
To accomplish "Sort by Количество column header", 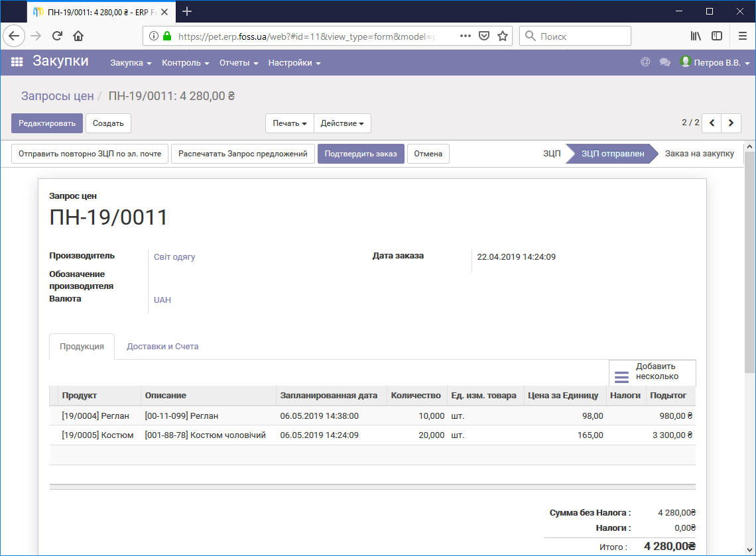I will click(x=416, y=396).
